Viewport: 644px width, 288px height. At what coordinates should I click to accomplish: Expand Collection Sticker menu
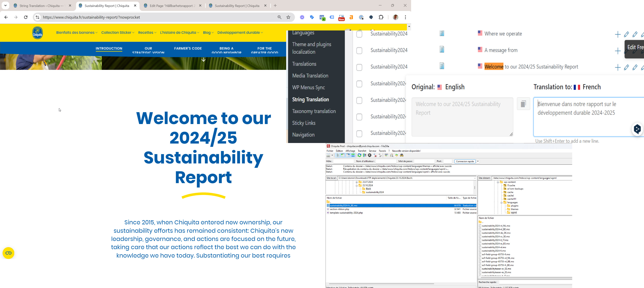[x=118, y=32]
